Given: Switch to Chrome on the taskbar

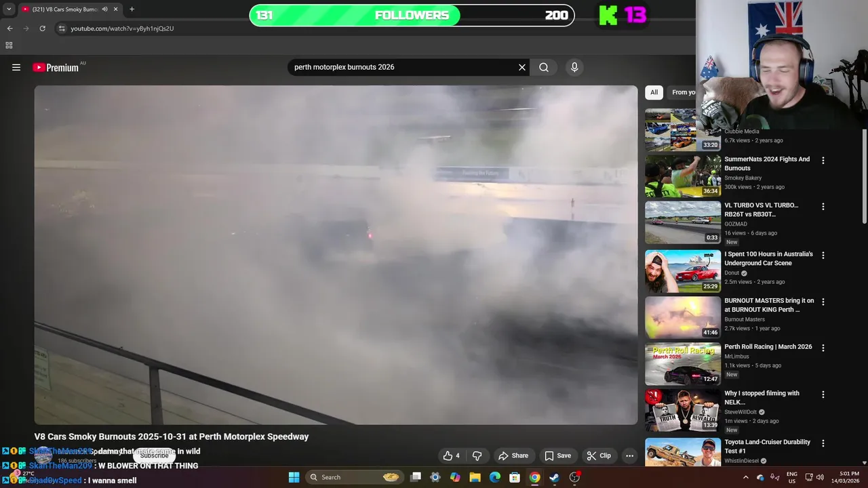Looking at the screenshot, I should click(x=534, y=477).
